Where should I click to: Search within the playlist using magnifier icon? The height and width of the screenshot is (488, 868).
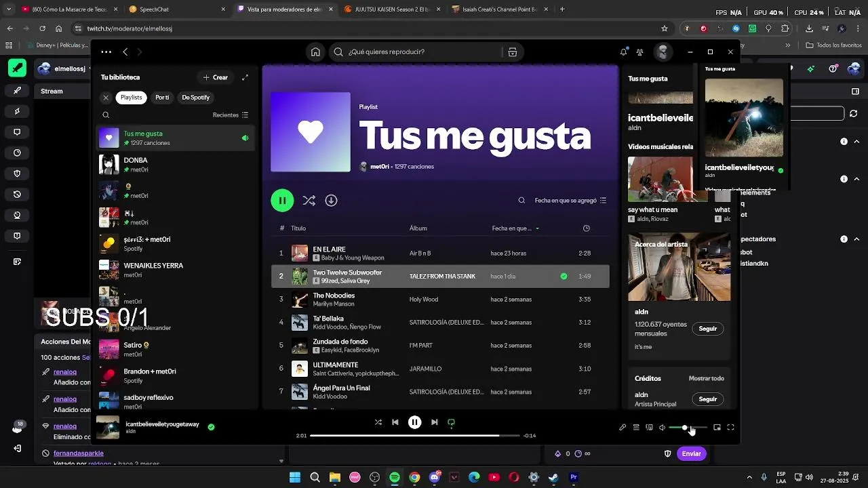(x=521, y=201)
